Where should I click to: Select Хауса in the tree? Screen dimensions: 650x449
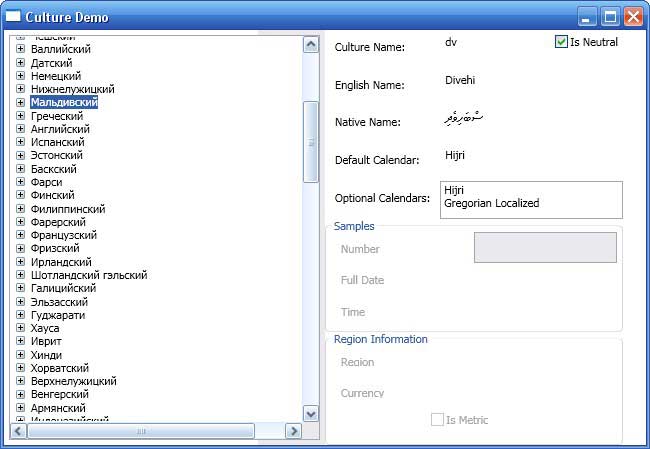point(45,328)
